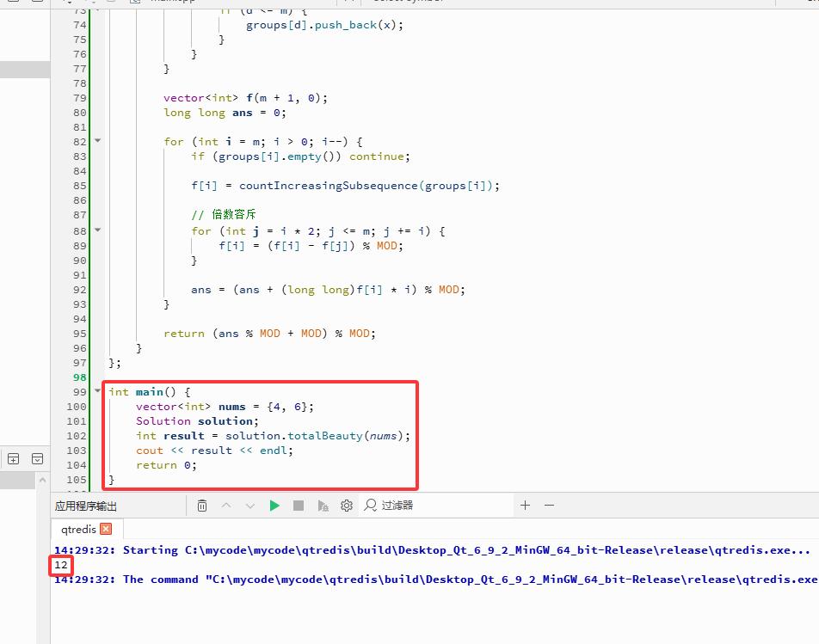Re-run the program with the green play button

pos(274,506)
